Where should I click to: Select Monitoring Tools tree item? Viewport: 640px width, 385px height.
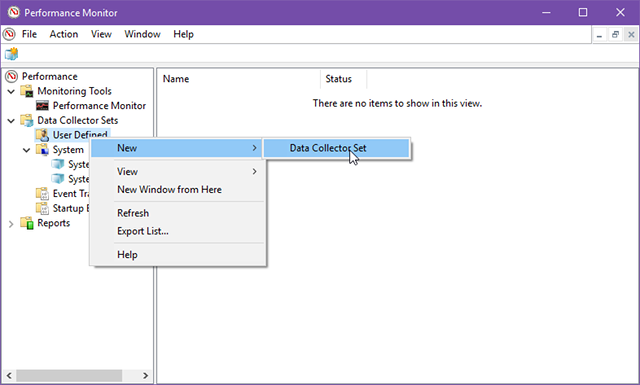[x=74, y=91]
